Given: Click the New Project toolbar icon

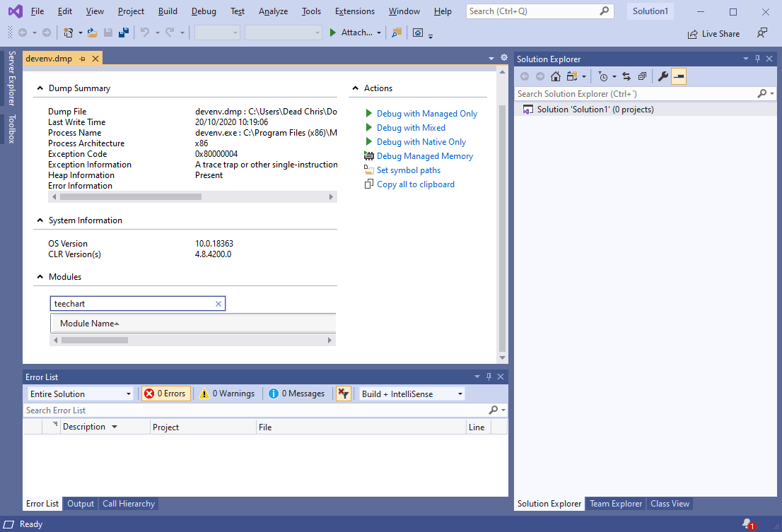Looking at the screenshot, I should (x=69, y=33).
